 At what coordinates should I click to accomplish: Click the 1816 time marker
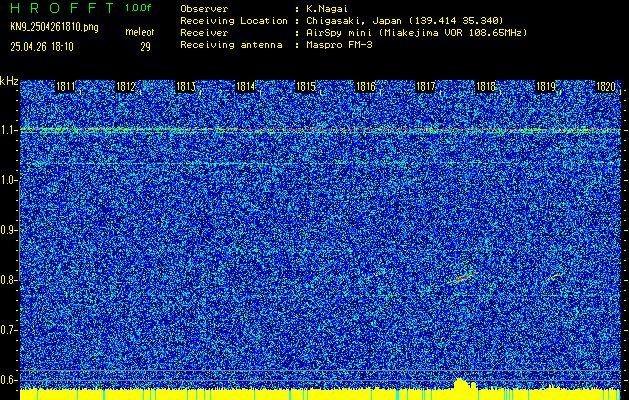(x=365, y=87)
